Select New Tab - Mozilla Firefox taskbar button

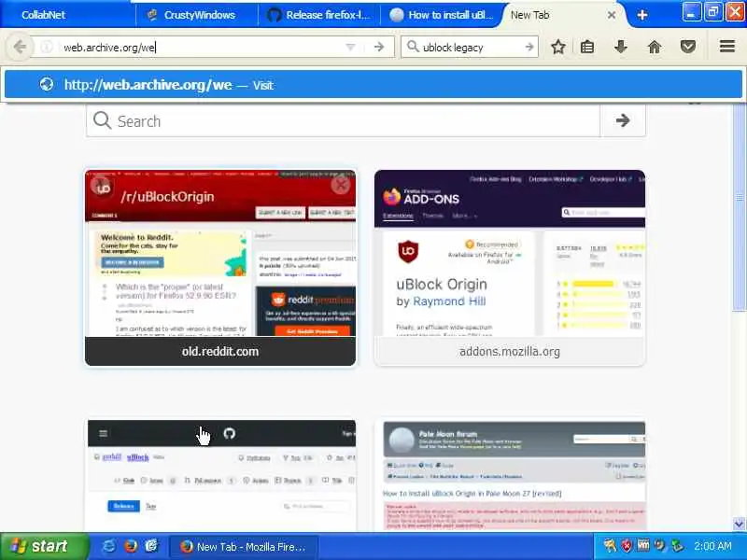coord(243,547)
